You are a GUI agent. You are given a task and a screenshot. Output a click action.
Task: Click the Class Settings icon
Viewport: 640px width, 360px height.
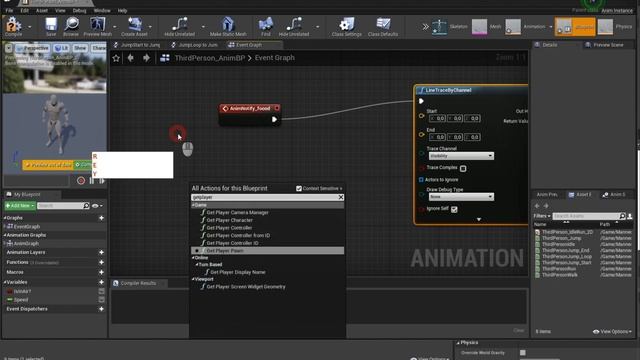click(347, 24)
